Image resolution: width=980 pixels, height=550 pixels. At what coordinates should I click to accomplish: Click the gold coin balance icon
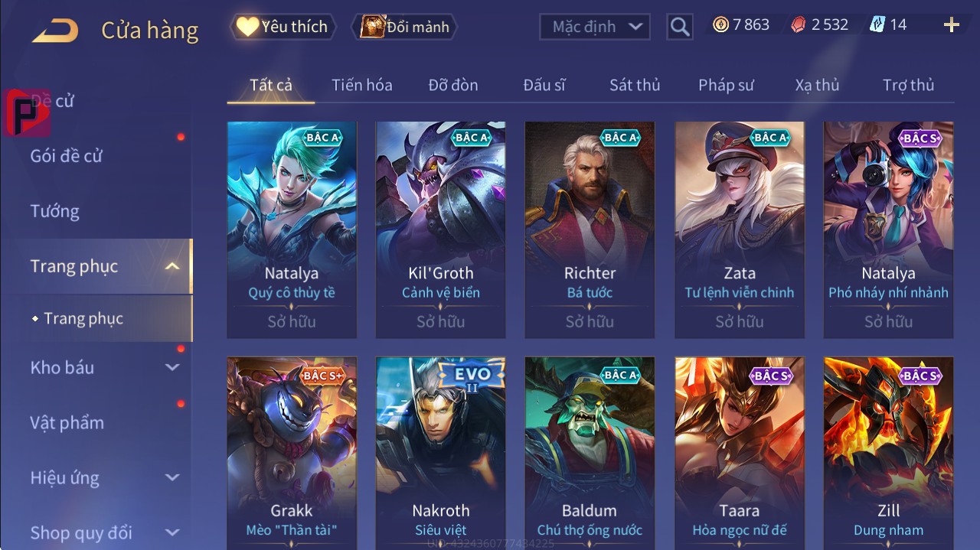[x=720, y=25]
